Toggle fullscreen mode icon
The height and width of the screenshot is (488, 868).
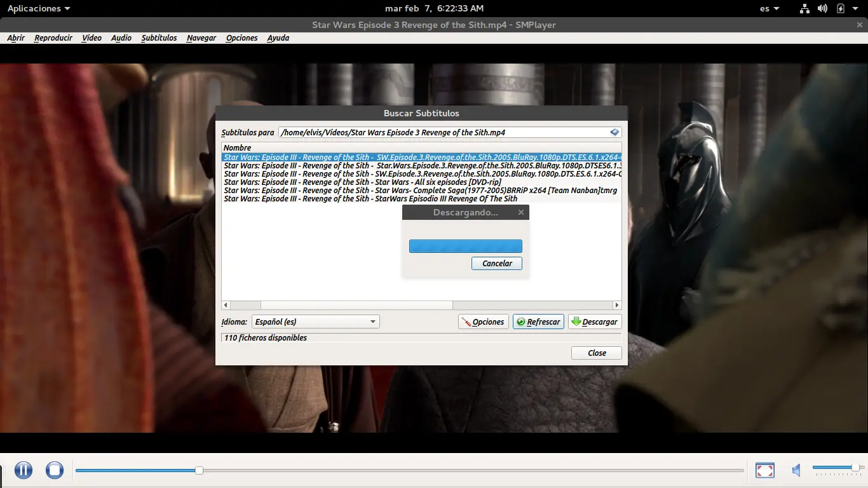coord(765,470)
